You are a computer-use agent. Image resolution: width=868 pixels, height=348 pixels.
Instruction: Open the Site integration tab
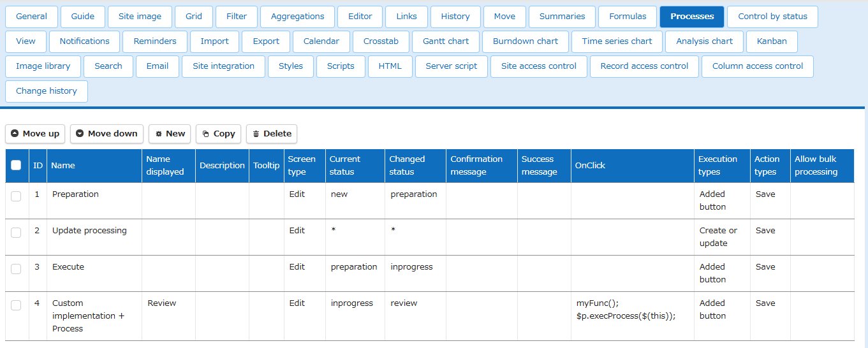point(224,66)
